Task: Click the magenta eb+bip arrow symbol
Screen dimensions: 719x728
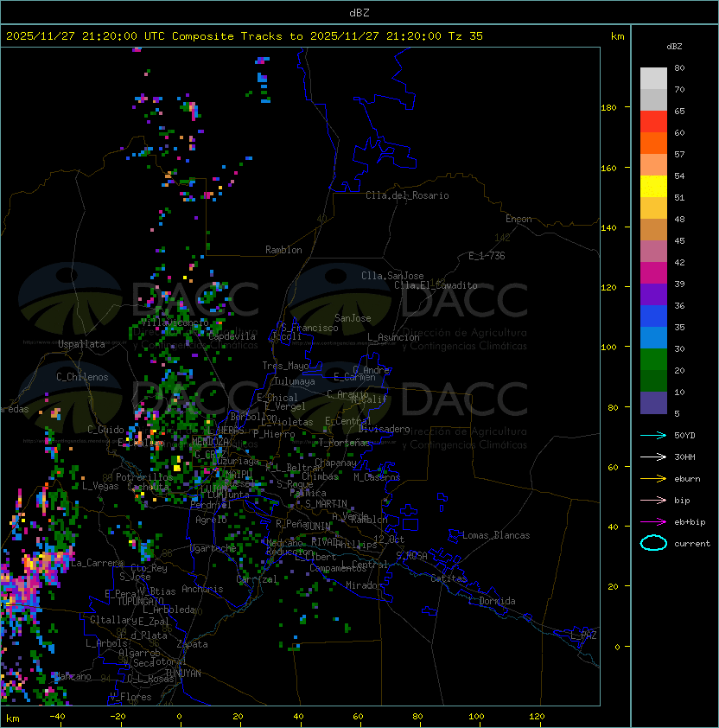Action: [x=653, y=522]
